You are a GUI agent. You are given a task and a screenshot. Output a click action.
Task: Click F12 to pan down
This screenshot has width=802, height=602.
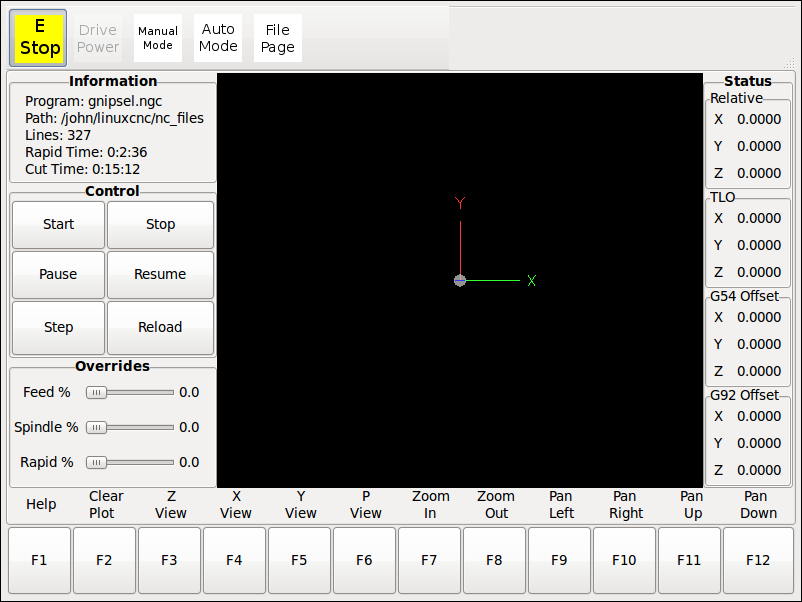click(758, 560)
